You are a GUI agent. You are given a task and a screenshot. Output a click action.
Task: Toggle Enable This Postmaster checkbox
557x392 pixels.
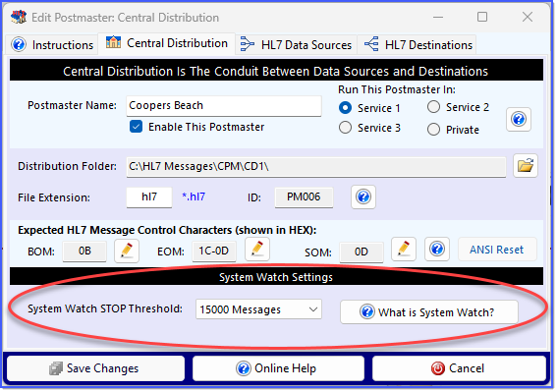coord(136,127)
